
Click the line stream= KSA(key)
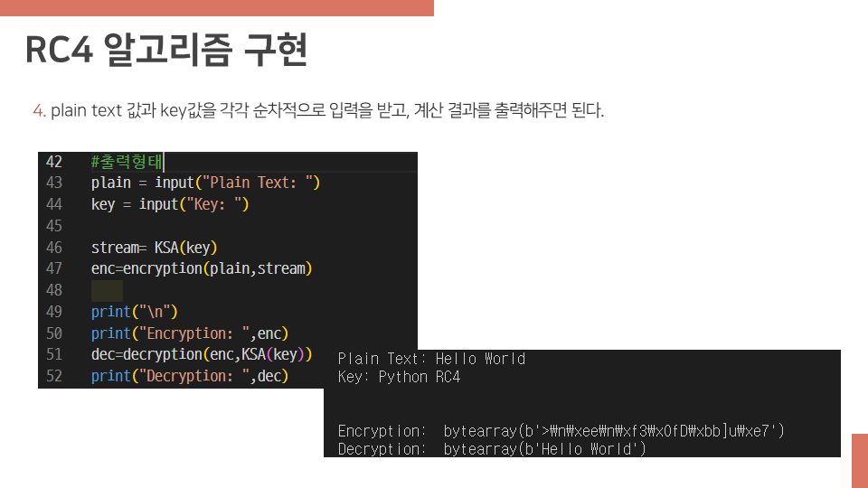pyautogui.click(x=154, y=248)
